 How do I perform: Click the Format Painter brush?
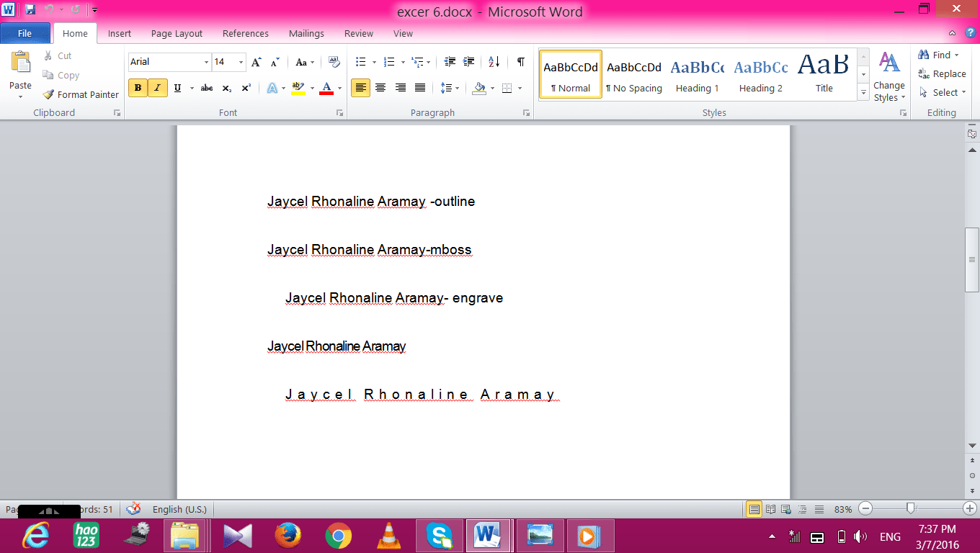(x=48, y=94)
